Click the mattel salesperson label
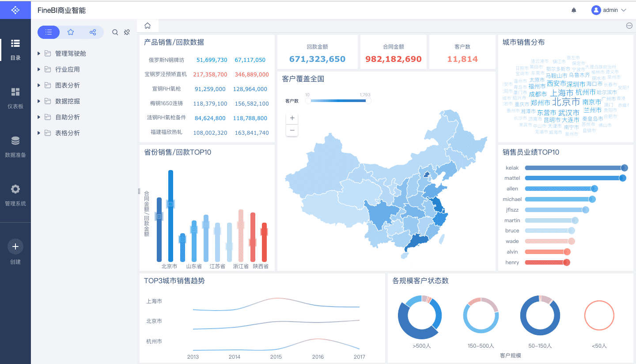Screen dimensions: 636x364 tap(512, 178)
